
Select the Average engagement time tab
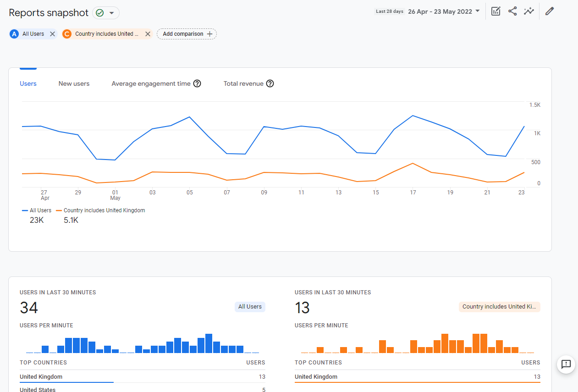(151, 83)
